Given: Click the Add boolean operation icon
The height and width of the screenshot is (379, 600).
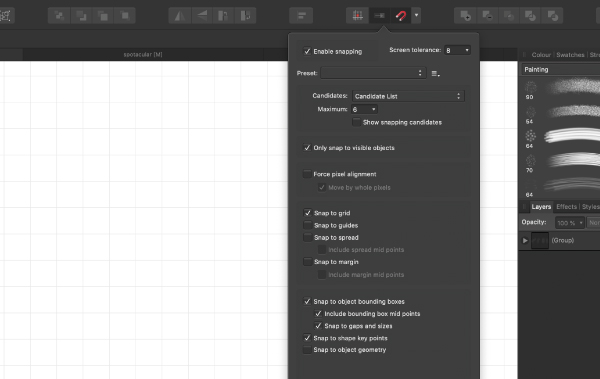Looking at the screenshot, I should pyautogui.click(x=465, y=16).
